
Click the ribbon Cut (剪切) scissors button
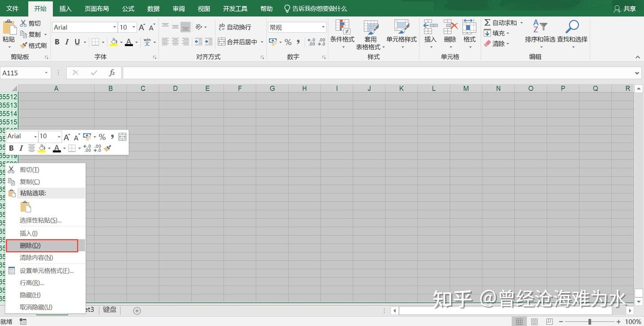(x=30, y=23)
